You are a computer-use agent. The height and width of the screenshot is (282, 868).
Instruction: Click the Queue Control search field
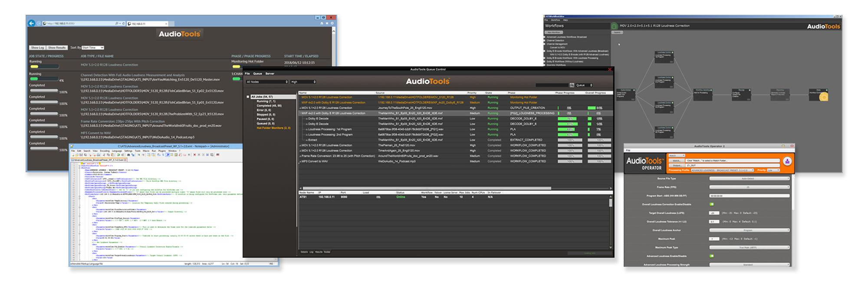[x=552, y=85]
